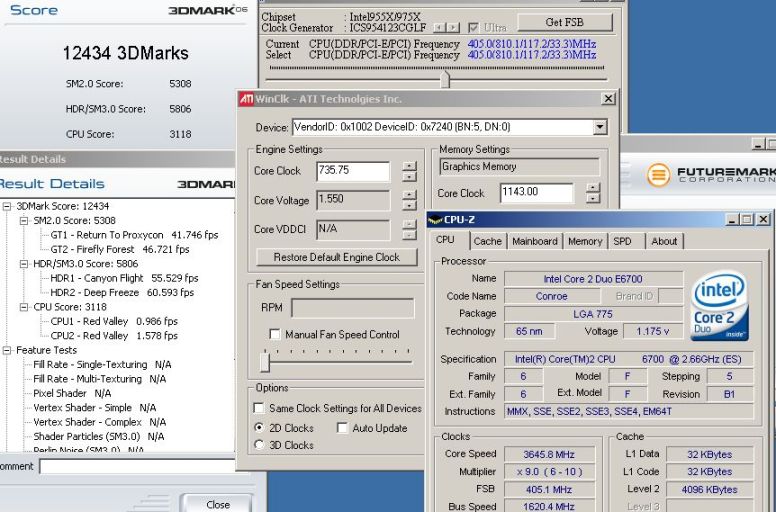Viewport: 776px width, 512px height.
Task: Click the comment text field in 3DMark
Action: (x=138, y=466)
